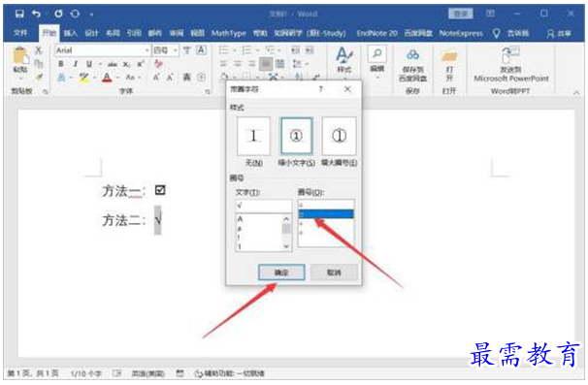Image resolution: width=588 pixels, height=385 pixels.
Task: Click the dialog help question mark
Action: click(320, 89)
